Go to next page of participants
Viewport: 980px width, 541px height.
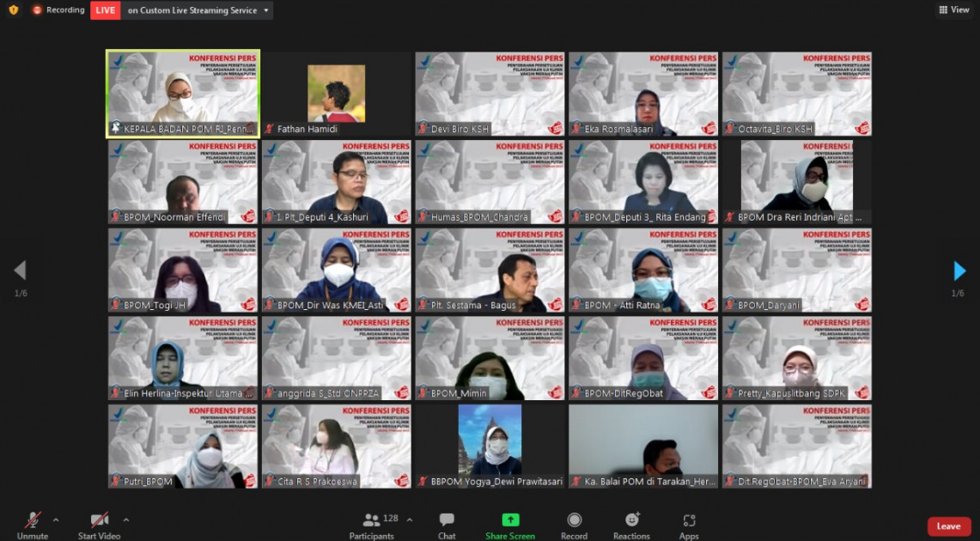(x=959, y=271)
